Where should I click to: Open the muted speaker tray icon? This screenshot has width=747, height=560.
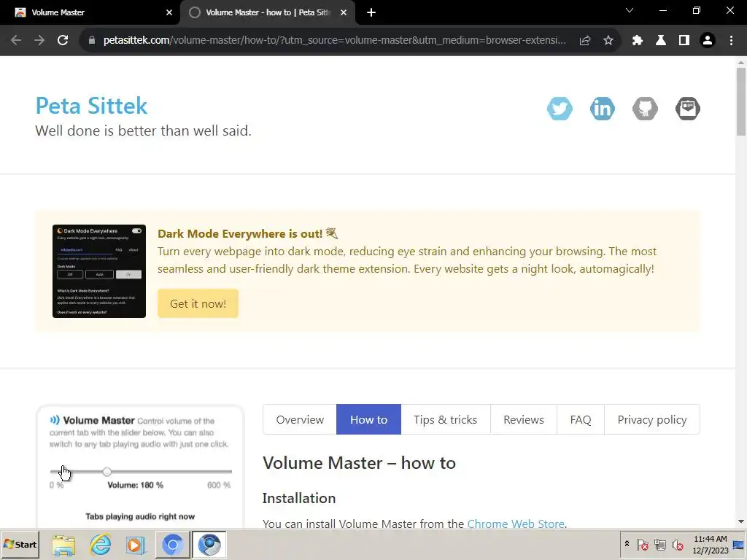click(677, 544)
